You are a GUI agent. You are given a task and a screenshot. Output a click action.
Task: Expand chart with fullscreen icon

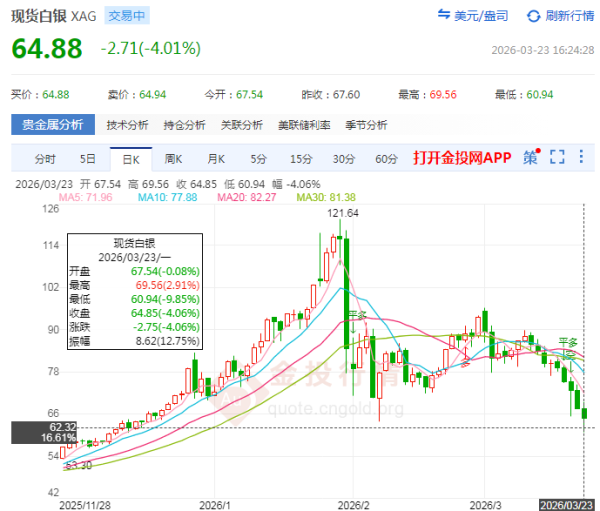[x=557, y=157]
